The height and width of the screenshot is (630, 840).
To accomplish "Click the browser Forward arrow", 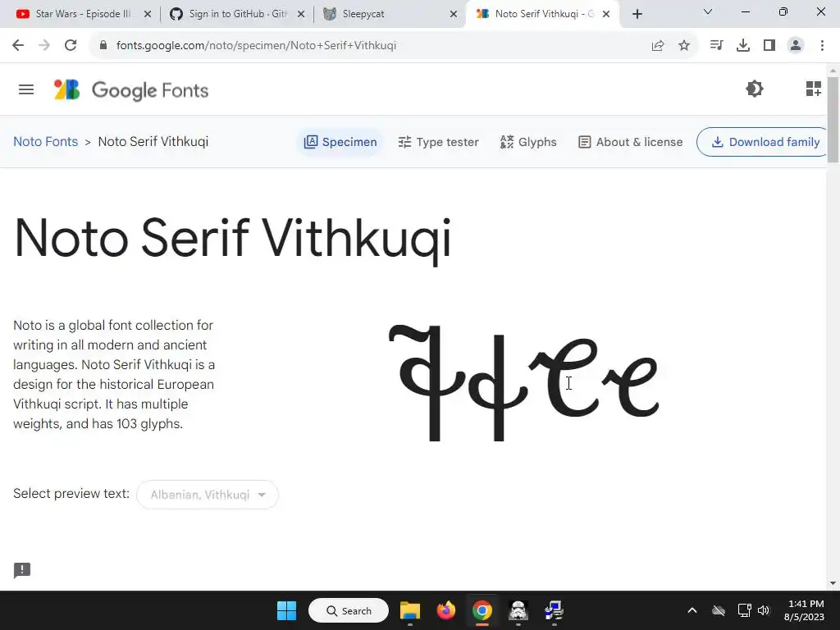I will point(44,45).
